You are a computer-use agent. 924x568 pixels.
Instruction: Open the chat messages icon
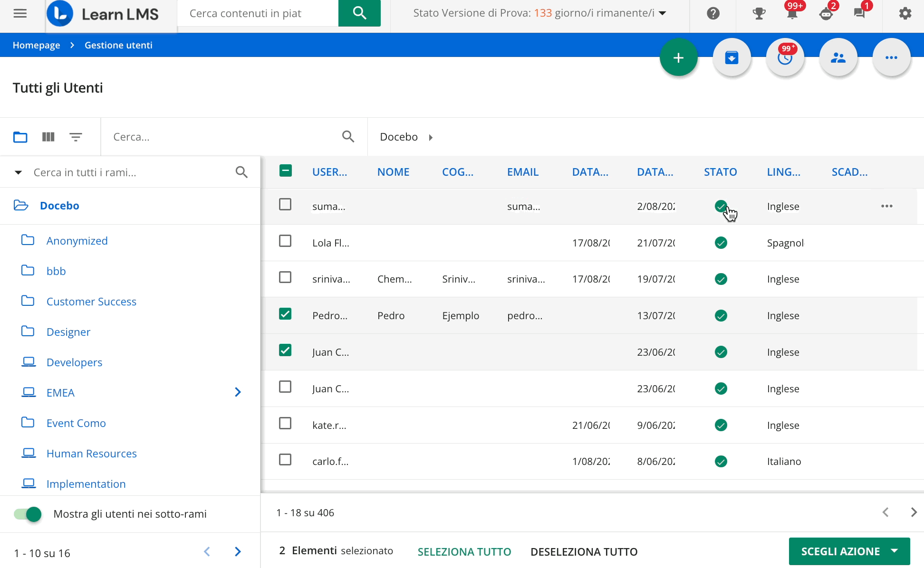pyautogui.click(x=859, y=13)
